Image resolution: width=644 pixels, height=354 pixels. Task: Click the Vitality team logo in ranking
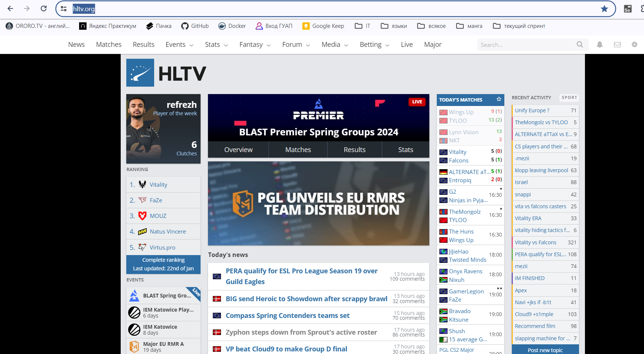point(142,184)
